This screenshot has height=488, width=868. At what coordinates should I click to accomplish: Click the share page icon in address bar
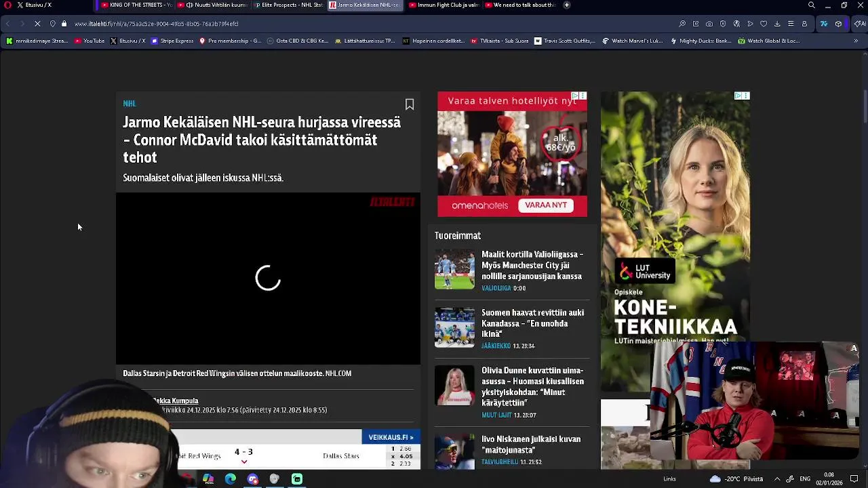click(696, 24)
